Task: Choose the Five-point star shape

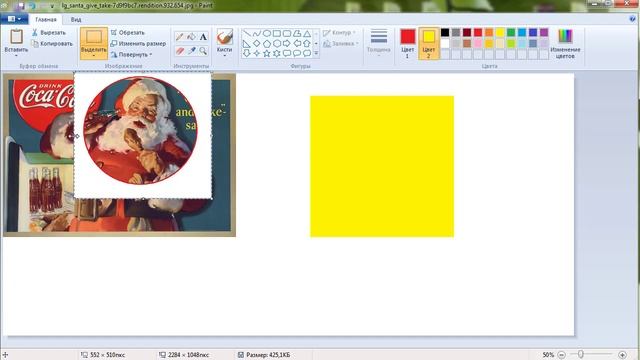Action: pos(267,53)
